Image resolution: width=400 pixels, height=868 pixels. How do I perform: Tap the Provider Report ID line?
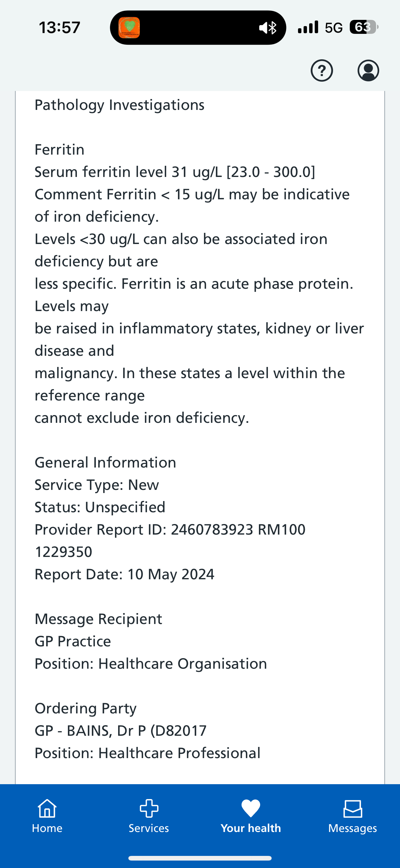click(x=170, y=530)
